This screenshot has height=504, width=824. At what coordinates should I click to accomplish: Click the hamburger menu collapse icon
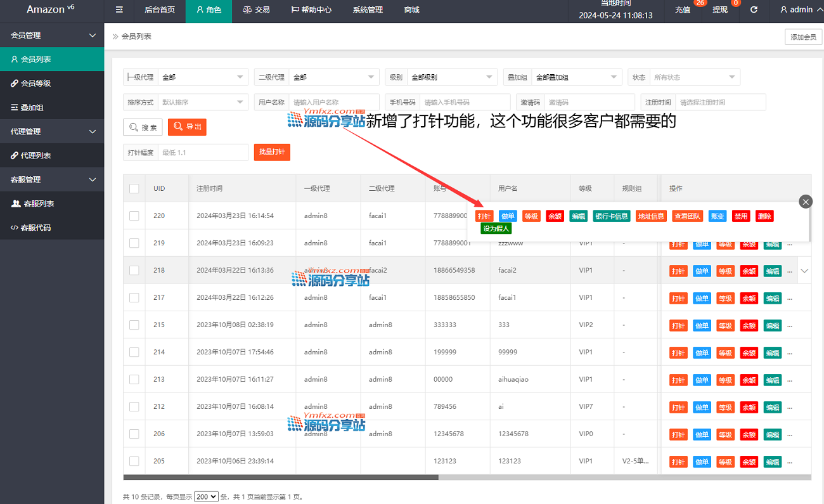pos(119,10)
